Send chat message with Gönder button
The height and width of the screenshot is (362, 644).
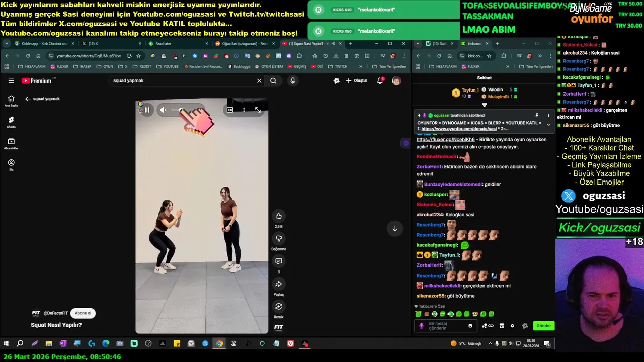543,326
